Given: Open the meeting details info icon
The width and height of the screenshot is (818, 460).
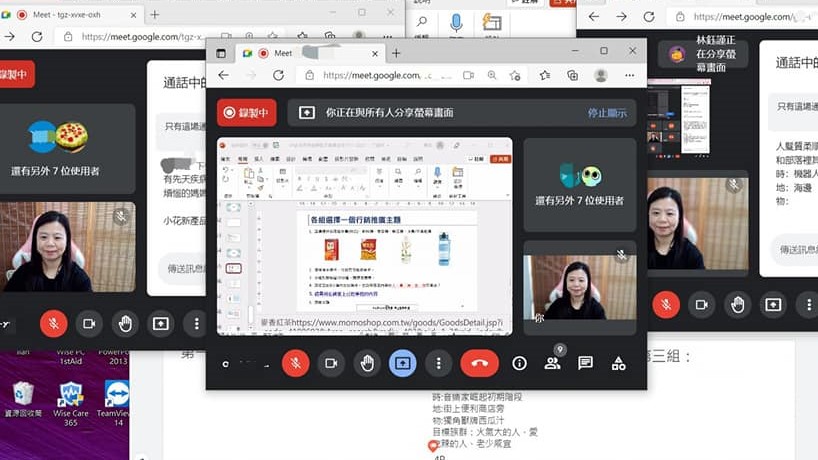Looking at the screenshot, I should [x=519, y=363].
